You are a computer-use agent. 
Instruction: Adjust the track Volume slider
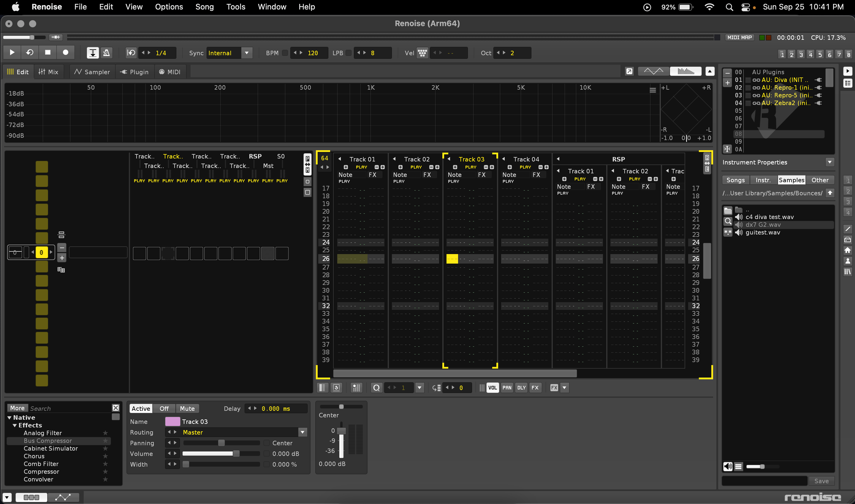(x=221, y=454)
